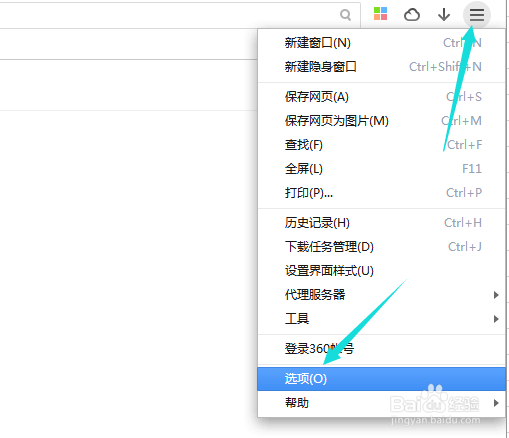Choose 新建隐身窗口 from the menu
This screenshot has height=438, width=509.
[x=382, y=67]
